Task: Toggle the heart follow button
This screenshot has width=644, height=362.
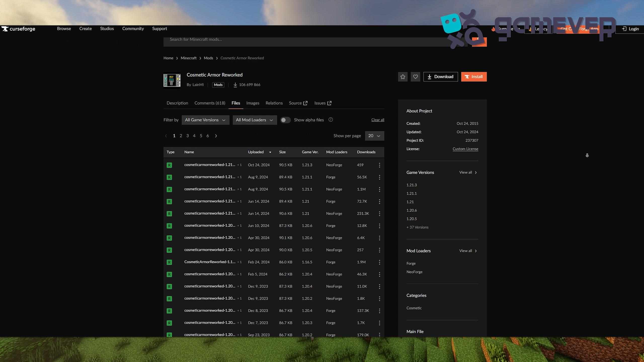Action: [415, 77]
